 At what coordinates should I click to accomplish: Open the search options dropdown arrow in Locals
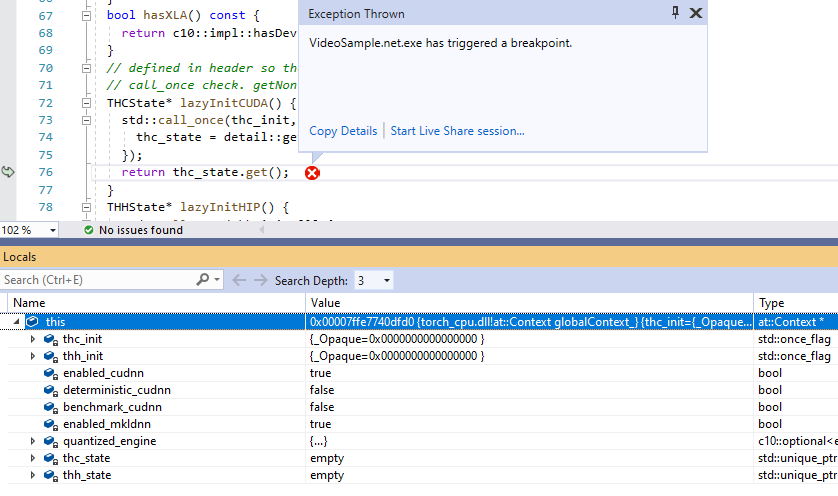[x=216, y=280]
